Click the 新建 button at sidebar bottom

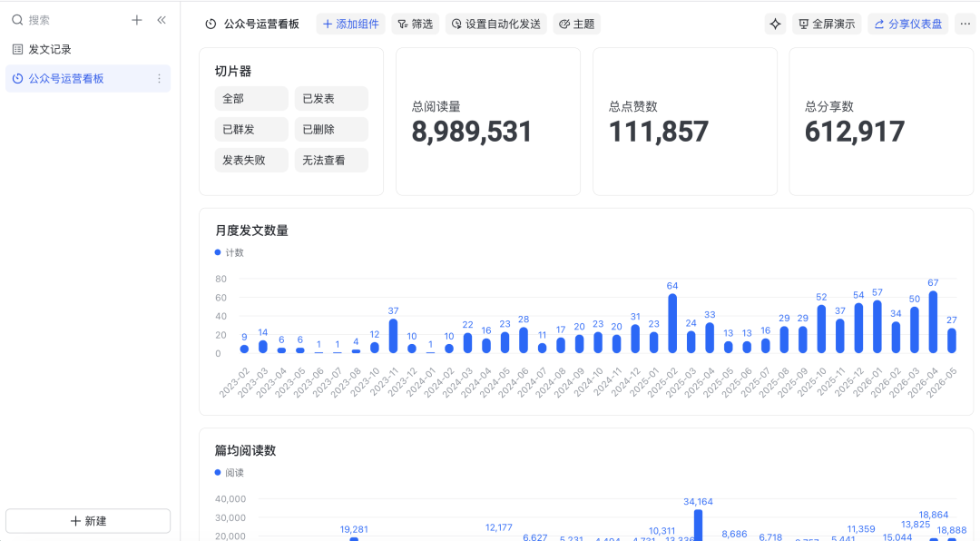pos(88,521)
